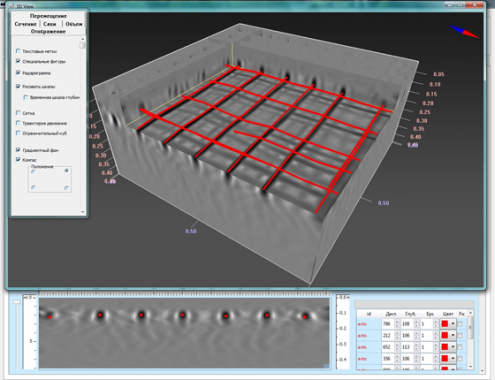Click red color swatch in 356 row
The image size is (495, 380).
click(x=445, y=359)
